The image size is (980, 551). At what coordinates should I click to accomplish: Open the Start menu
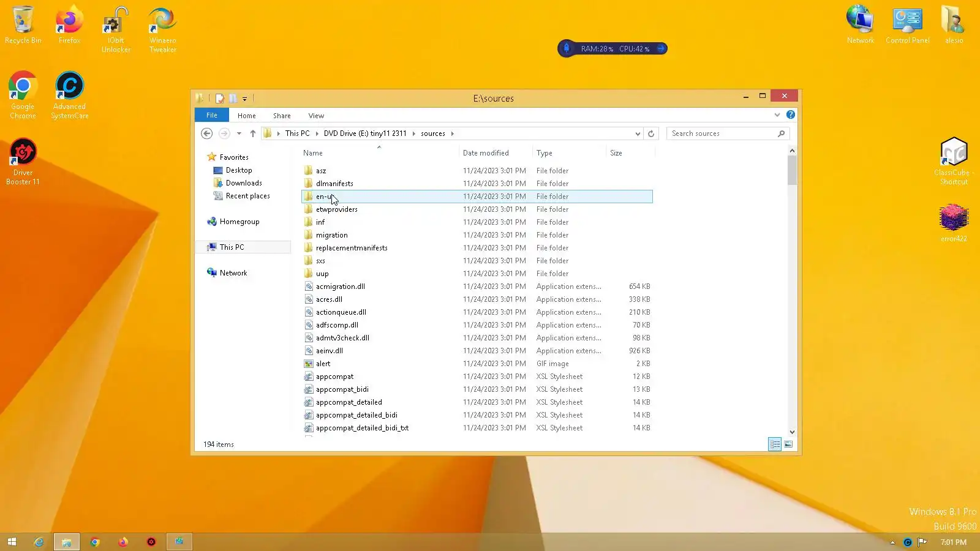tap(12, 542)
